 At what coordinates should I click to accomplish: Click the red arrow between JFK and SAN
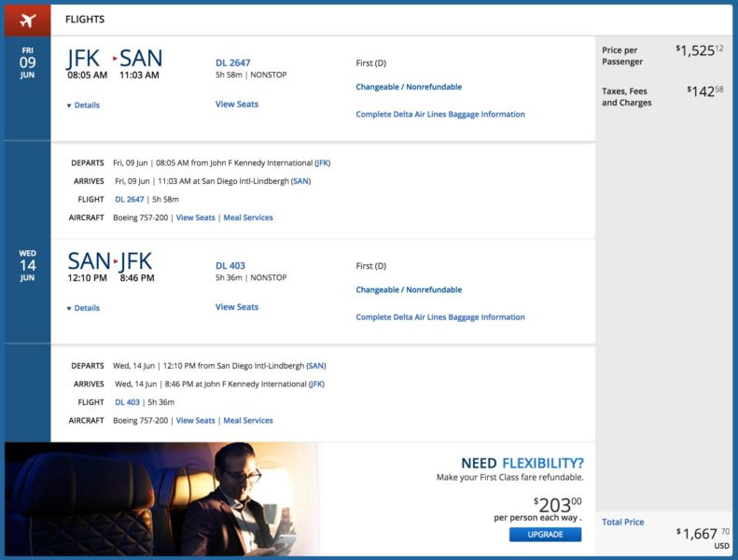click(115, 59)
